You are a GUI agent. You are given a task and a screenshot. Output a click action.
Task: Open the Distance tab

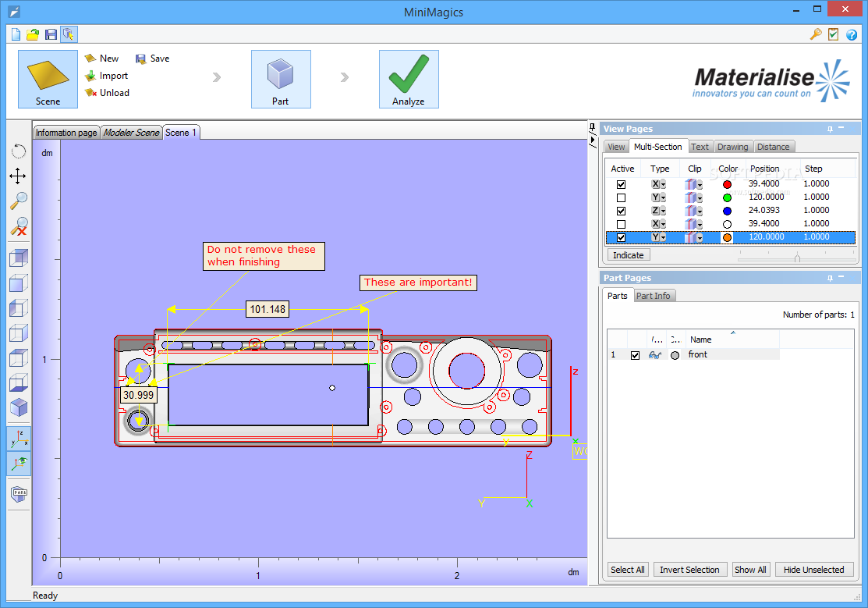774,147
